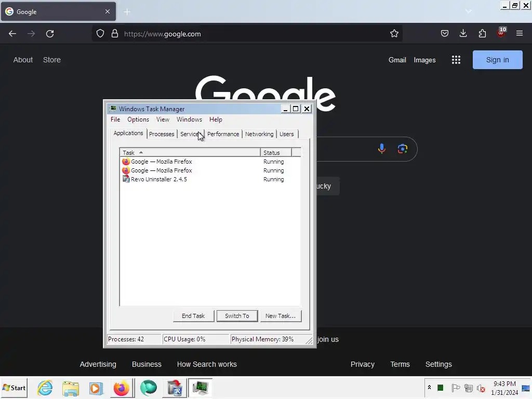
Task: Open the Pocket save icon
Action: point(445,34)
